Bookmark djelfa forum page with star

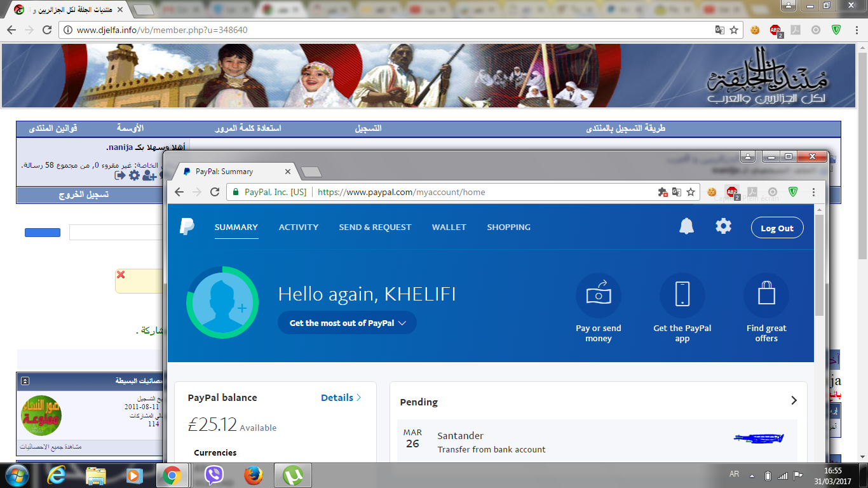pyautogui.click(x=734, y=30)
